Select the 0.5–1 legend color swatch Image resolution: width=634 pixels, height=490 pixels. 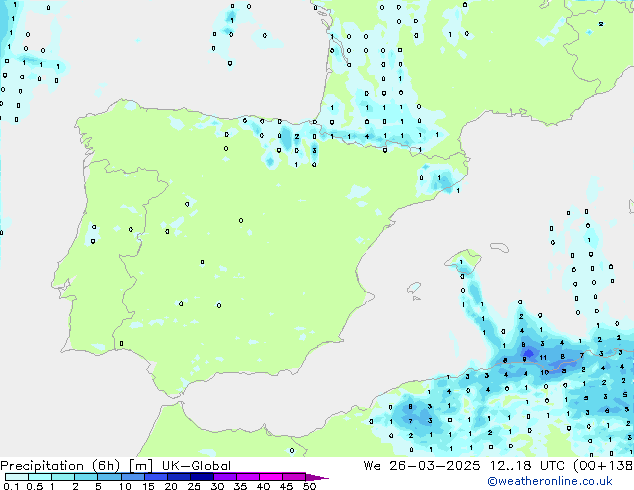tap(40, 477)
